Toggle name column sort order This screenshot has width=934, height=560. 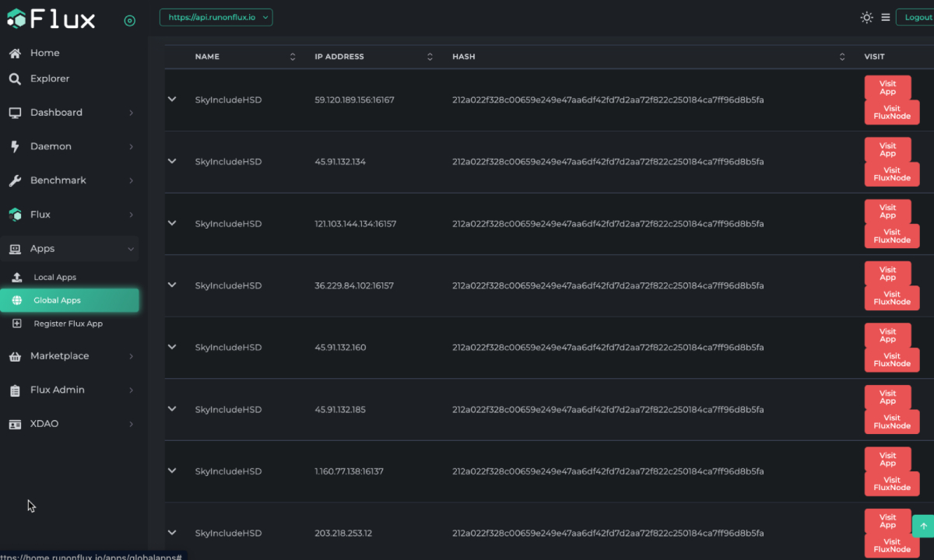(293, 56)
